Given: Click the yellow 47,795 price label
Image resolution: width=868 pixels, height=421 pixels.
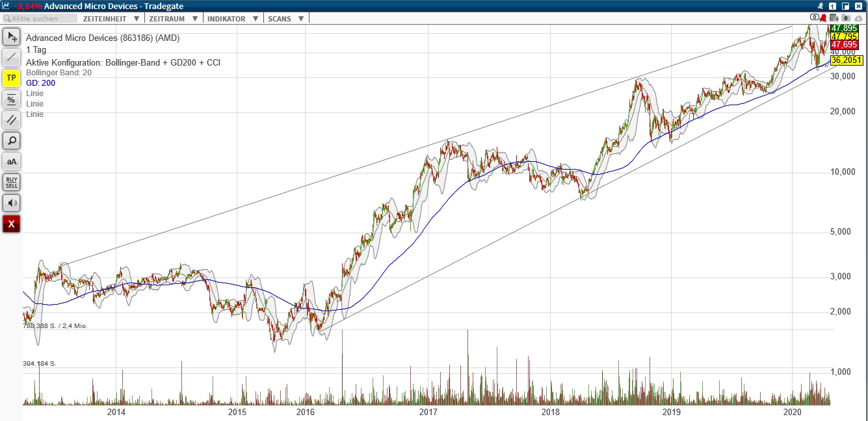Looking at the screenshot, I should coord(845,36).
